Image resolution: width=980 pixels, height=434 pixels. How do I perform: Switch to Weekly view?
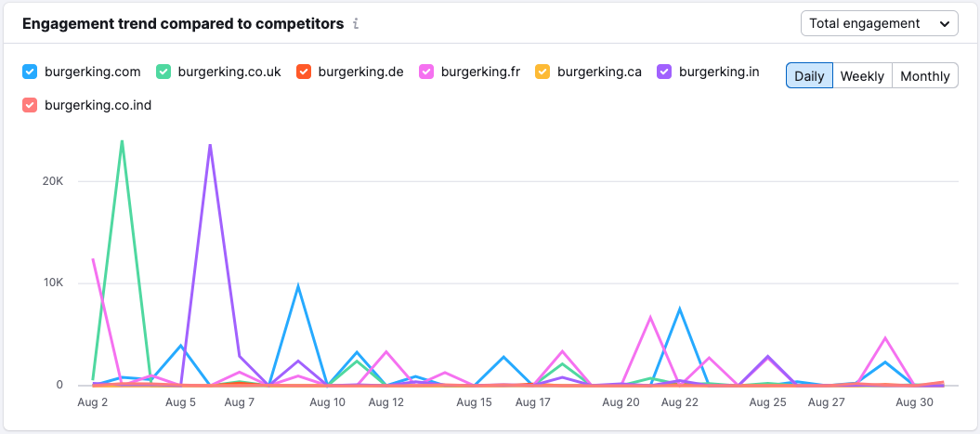click(x=863, y=75)
